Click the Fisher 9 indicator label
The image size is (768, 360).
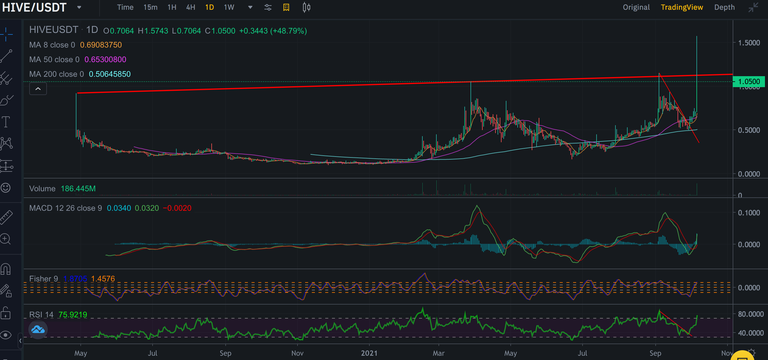click(43, 279)
